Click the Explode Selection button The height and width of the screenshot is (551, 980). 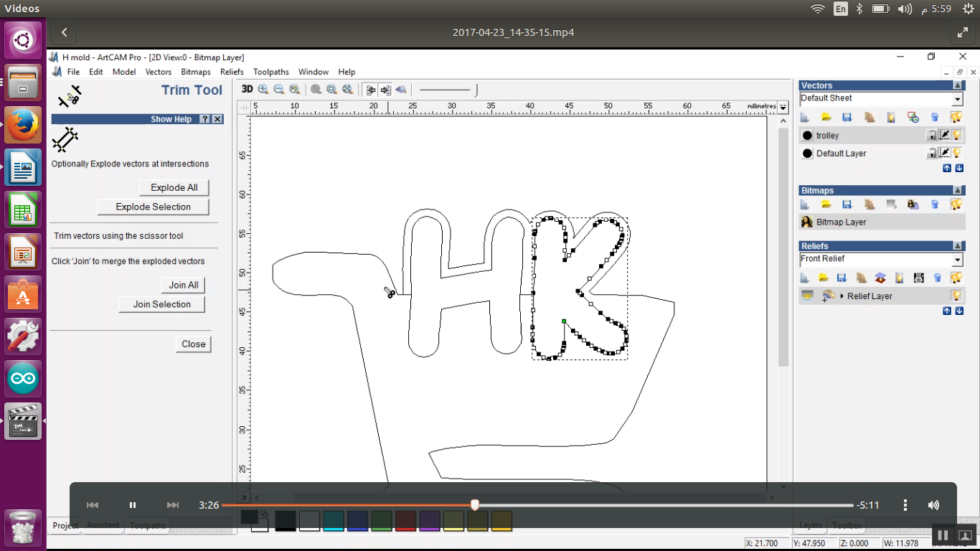(154, 207)
